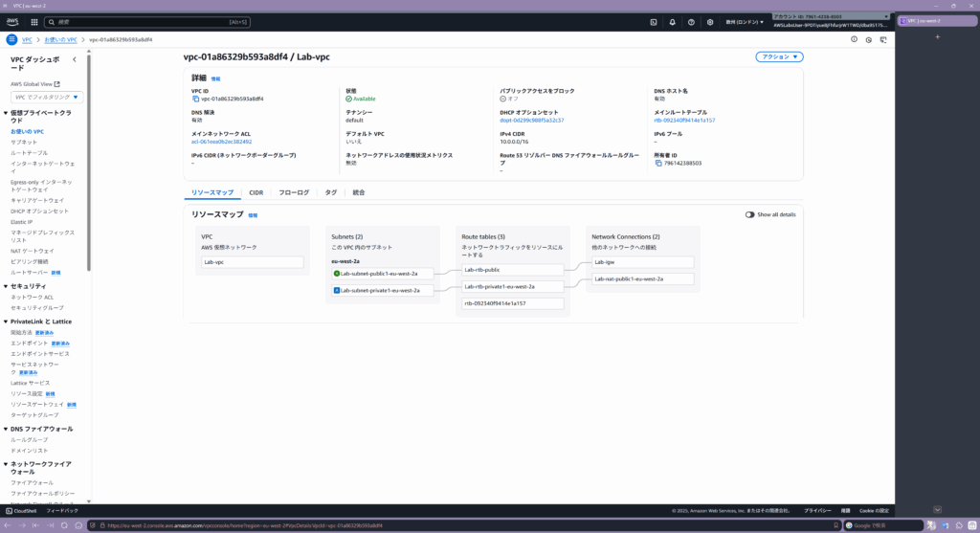This screenshot has height=533, width=980.
Task: Open the main route table rtb-092340f9414e1a157 link
Action: point(683,121)
